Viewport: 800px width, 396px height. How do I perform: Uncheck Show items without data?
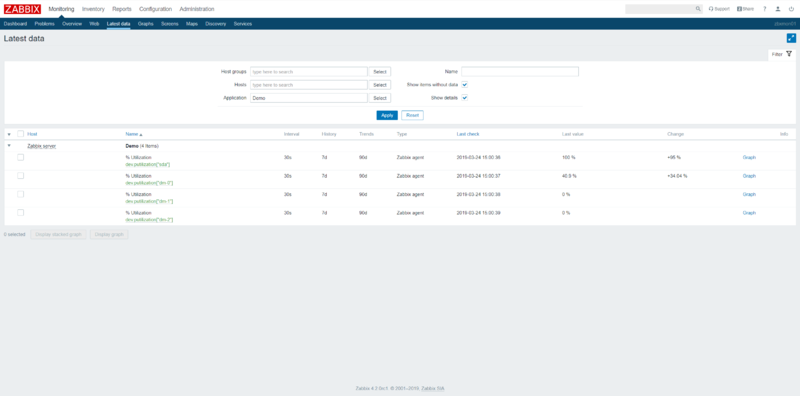[465, 85]
